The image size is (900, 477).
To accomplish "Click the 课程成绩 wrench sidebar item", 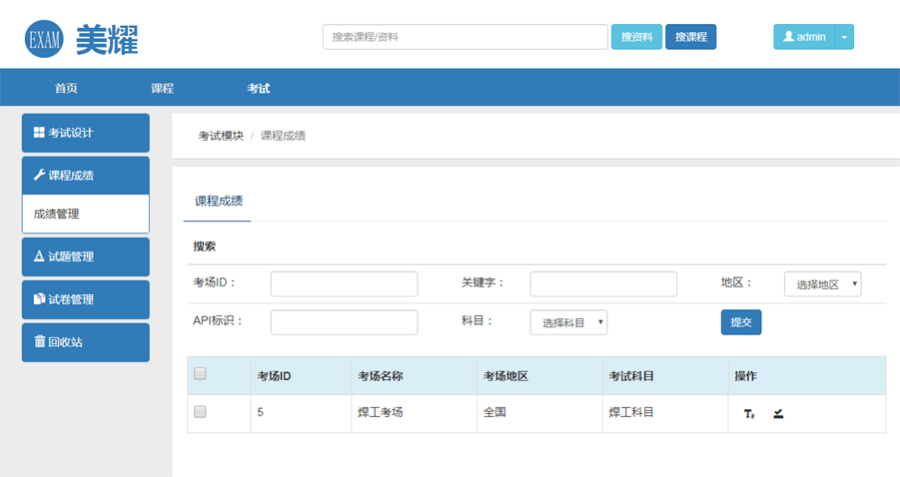I will click(x=85, y=175).
